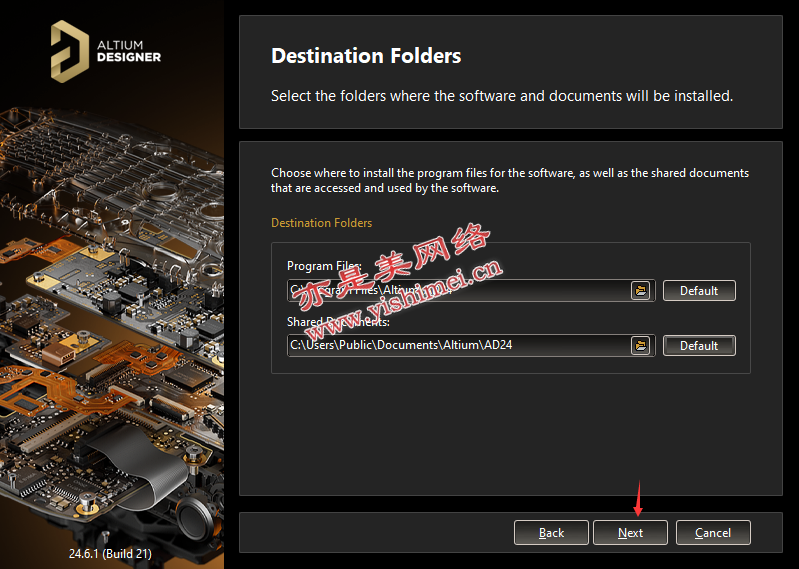
Task: Reset Shared Documents path with Default button
Action: (699, 345)
